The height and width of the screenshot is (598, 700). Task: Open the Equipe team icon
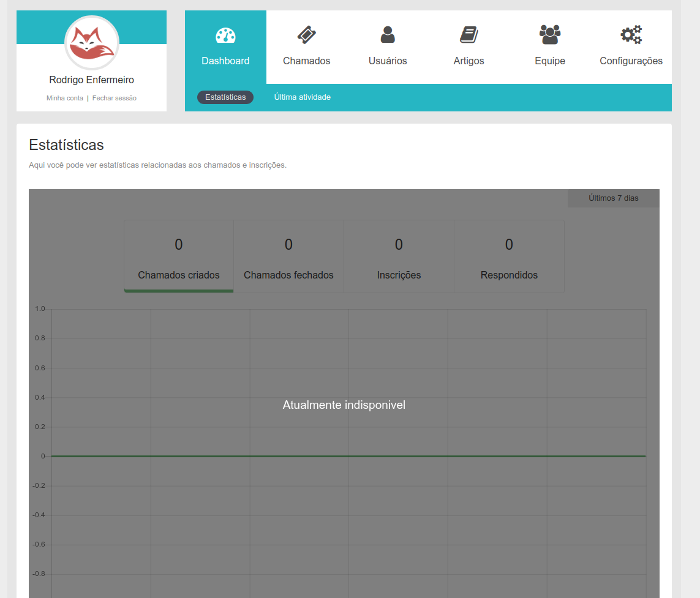[549, 35]
